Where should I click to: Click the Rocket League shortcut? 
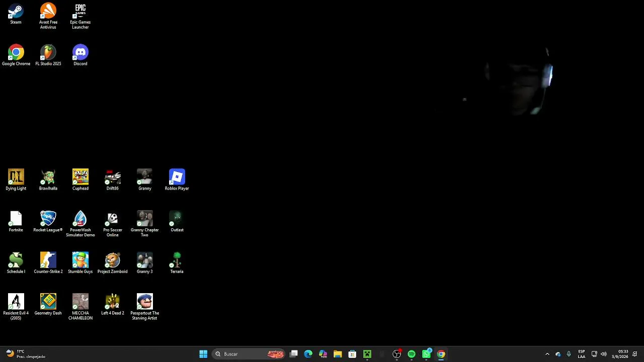tap(48, 222)
